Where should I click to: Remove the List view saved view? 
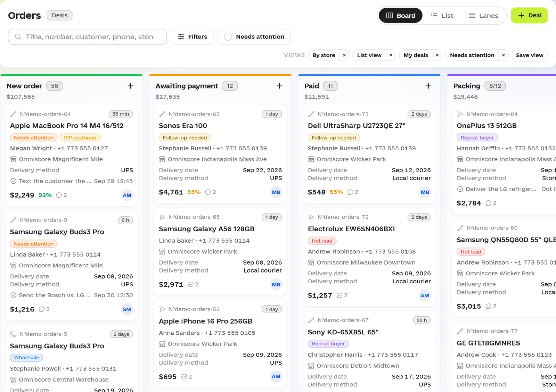click(391, 55)
